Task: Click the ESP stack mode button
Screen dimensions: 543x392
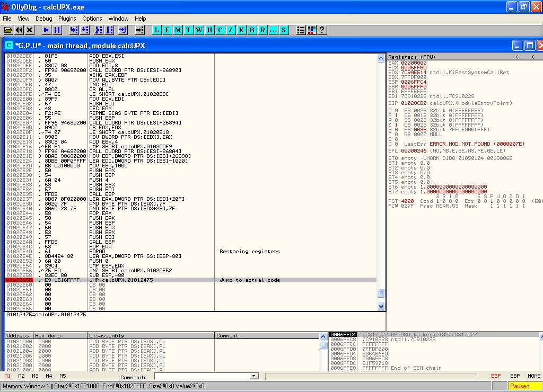Action: click(496, 376)
